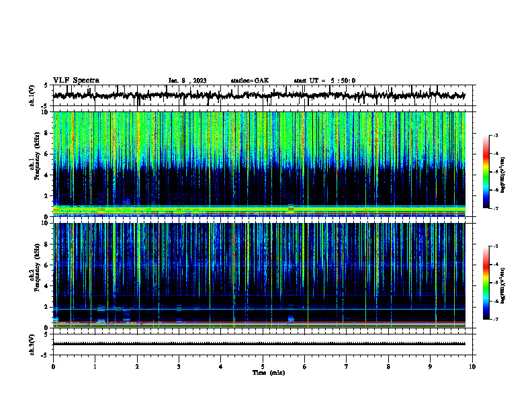Click the 8 tick label on Time axis
532x411 pixels.
[388, 367]
